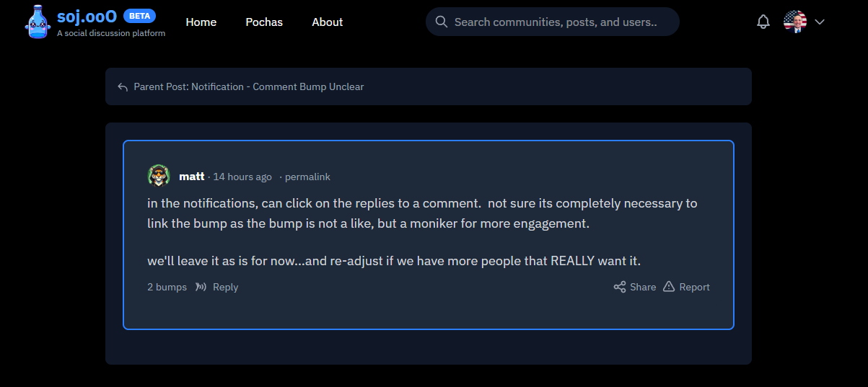Screen dimensions: 868x387
Task: Click the Report warning triangle icon
Action: pyautogui.click(x=669, y=287)
